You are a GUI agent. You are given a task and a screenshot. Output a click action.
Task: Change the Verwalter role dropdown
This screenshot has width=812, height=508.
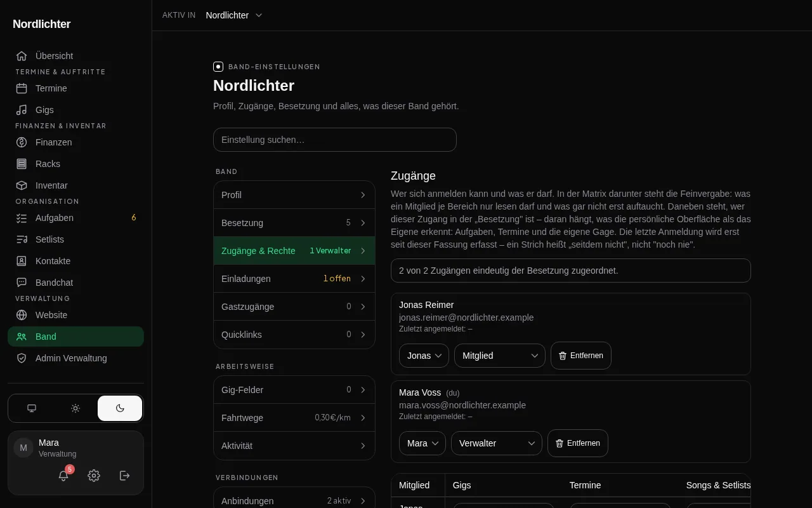[x=497, y=443]
